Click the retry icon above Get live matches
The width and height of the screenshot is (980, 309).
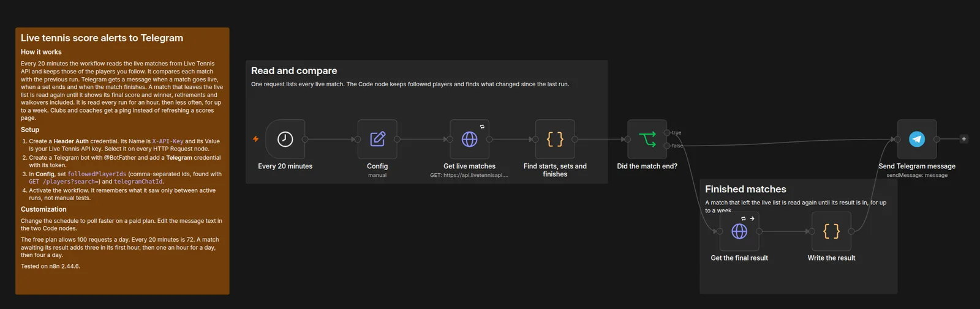tap(482, 127)
